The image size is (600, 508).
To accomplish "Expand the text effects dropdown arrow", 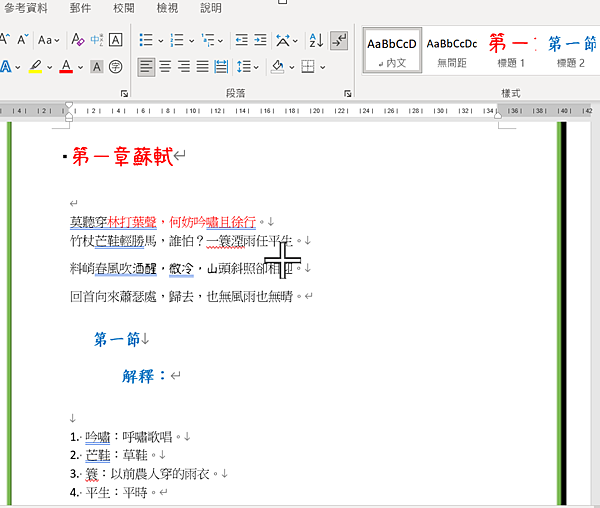I will coord(18,68).
